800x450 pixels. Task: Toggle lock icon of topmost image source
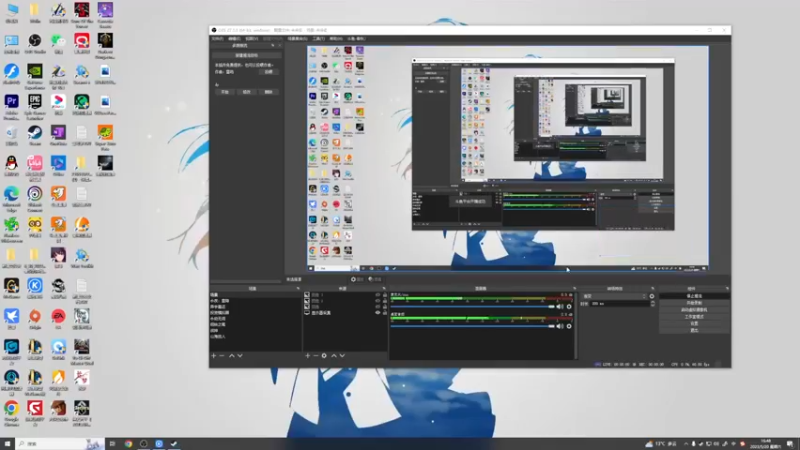(x=385, y=295)
